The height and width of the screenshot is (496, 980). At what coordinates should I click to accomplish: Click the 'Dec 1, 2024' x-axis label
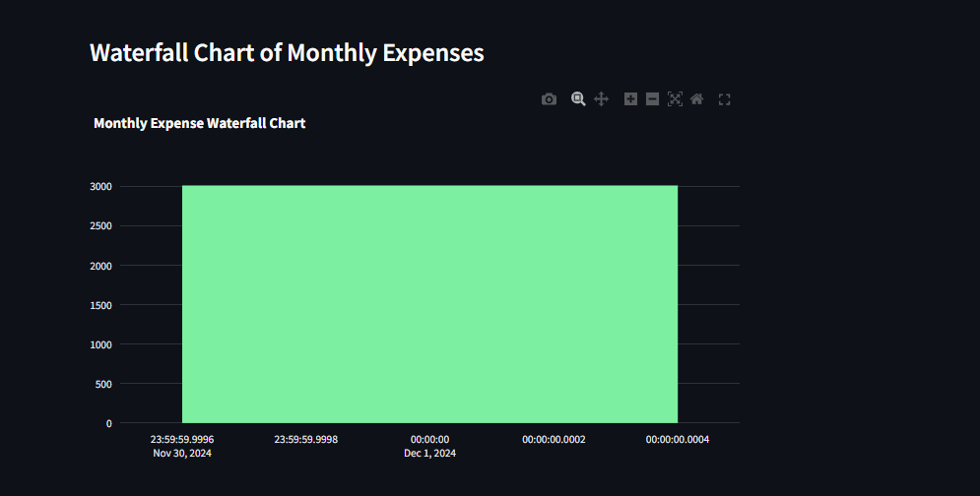(430, 454)
